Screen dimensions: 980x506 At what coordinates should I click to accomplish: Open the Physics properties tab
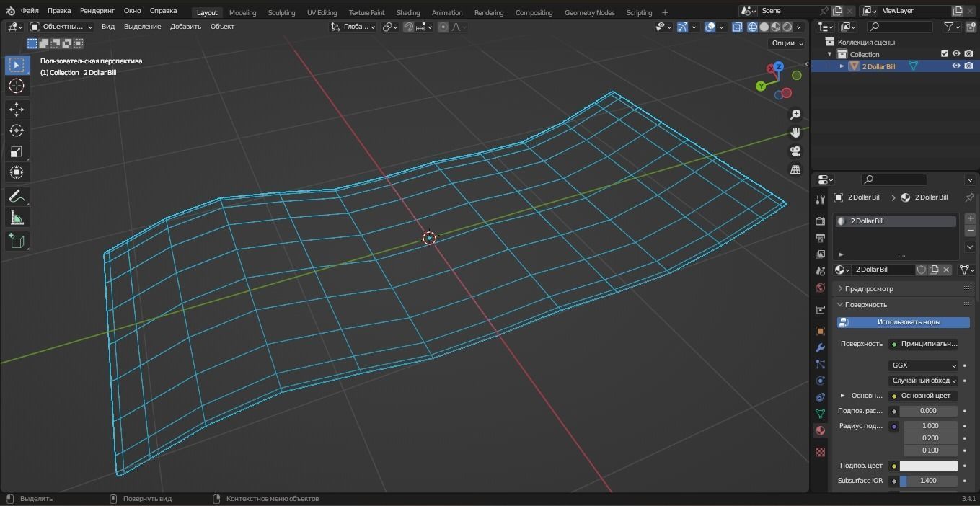[x=820, y=381]
